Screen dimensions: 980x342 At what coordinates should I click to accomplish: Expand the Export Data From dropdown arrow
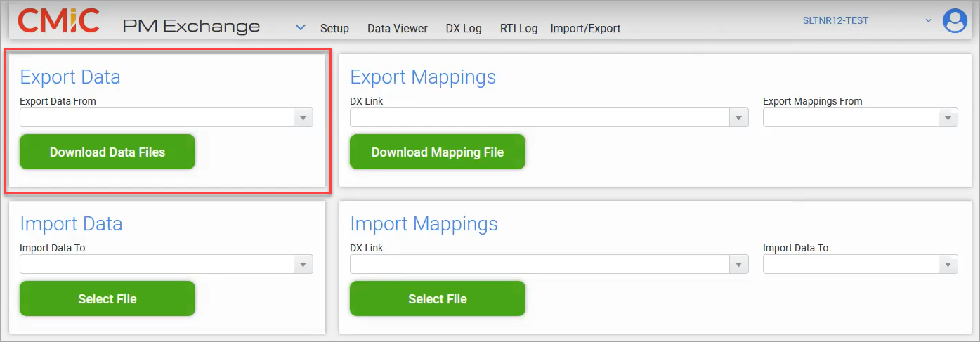[x=303, y=118]
